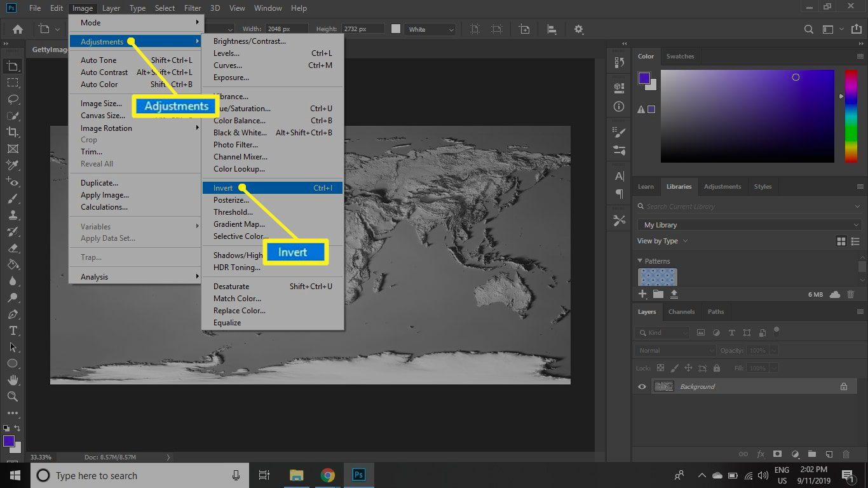
Task: Select the Quick Selection tool
Action: pyautogui.click(x=12, y=116)
